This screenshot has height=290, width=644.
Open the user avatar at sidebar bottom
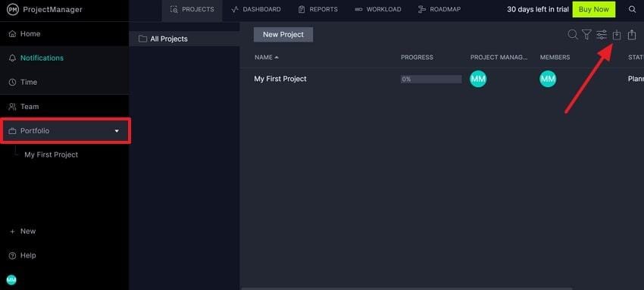point(11,280)
